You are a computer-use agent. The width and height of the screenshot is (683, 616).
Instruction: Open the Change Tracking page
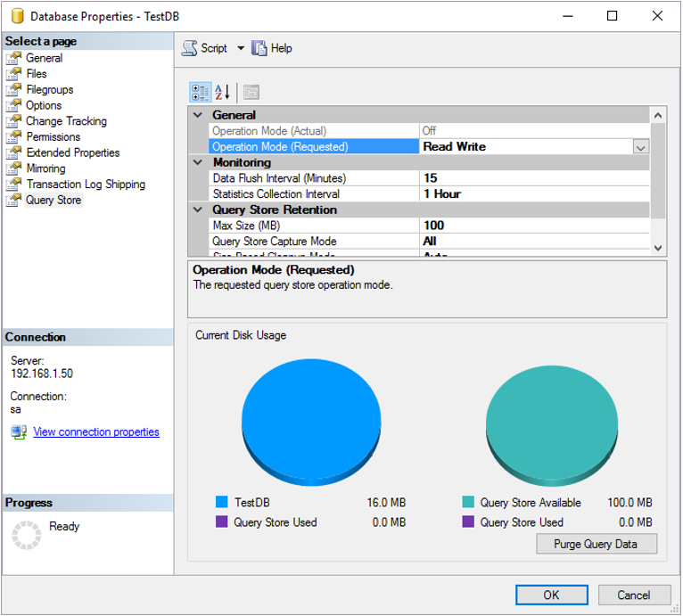coord(66,121)
